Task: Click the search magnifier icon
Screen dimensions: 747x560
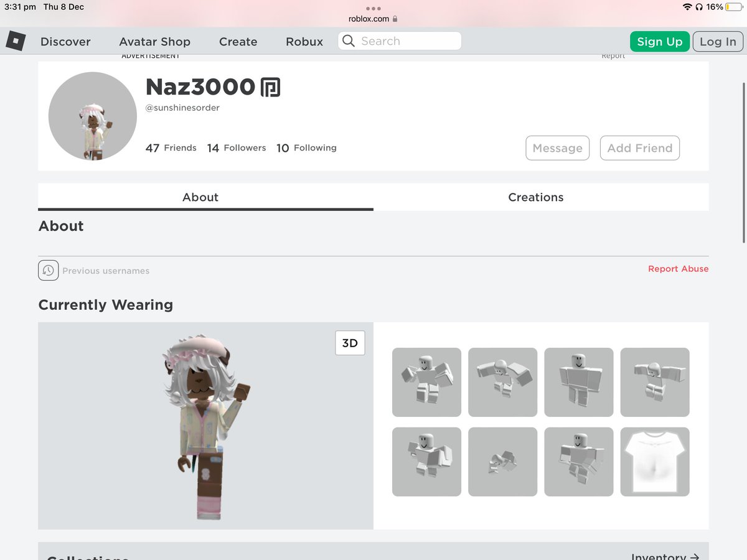Action: click(349, 41)
